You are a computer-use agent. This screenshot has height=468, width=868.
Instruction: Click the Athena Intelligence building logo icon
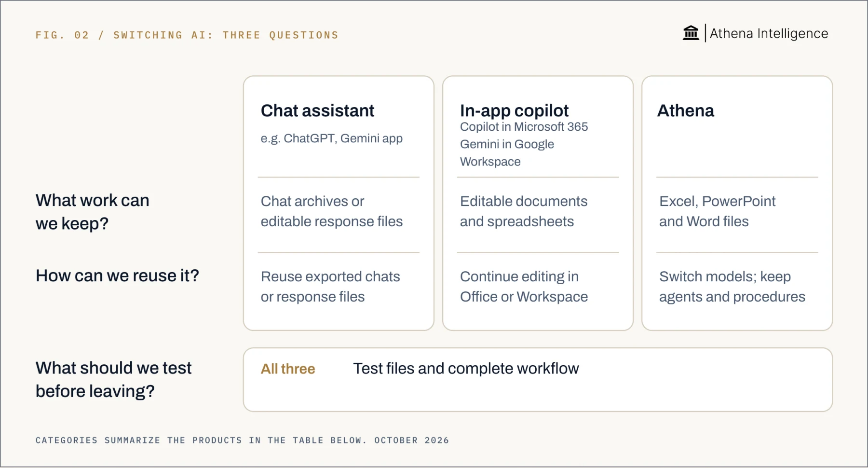click(691, 33)
